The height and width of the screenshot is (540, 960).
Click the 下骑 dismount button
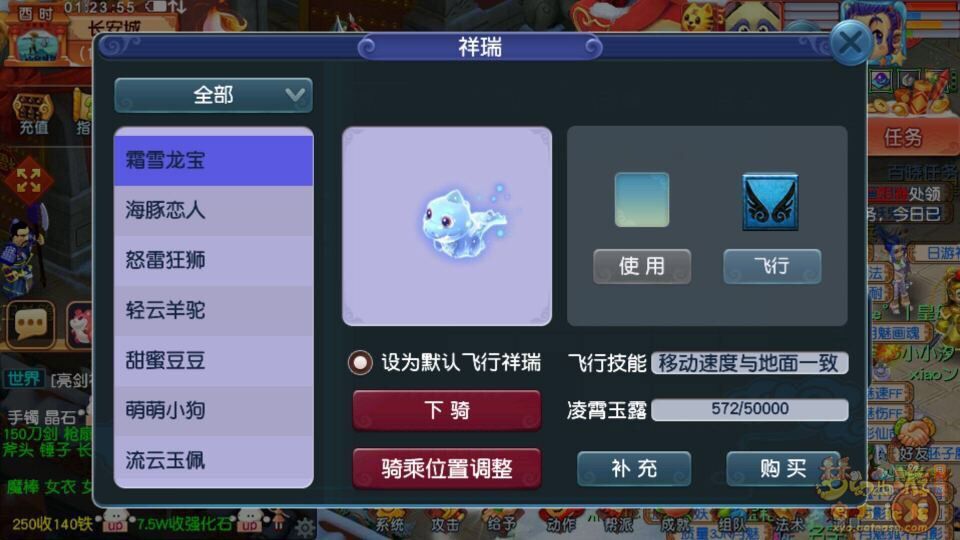(x=447, y=410)
